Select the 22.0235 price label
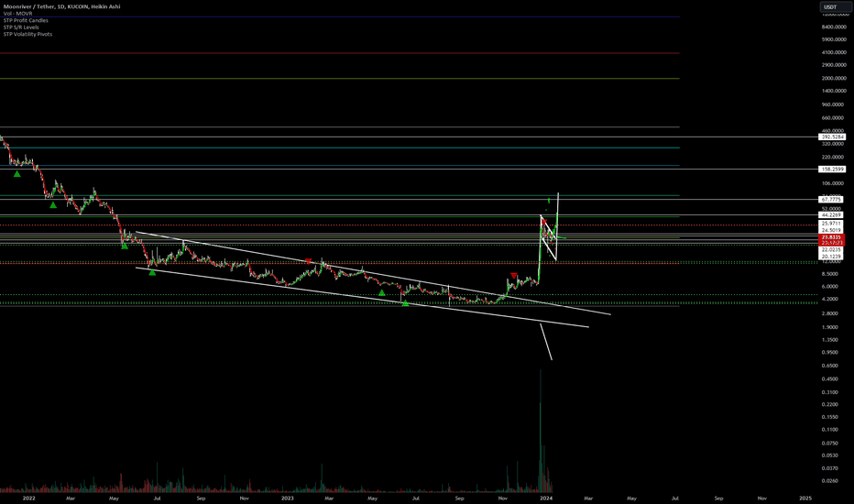854x504 pixels. coord(832,250)
